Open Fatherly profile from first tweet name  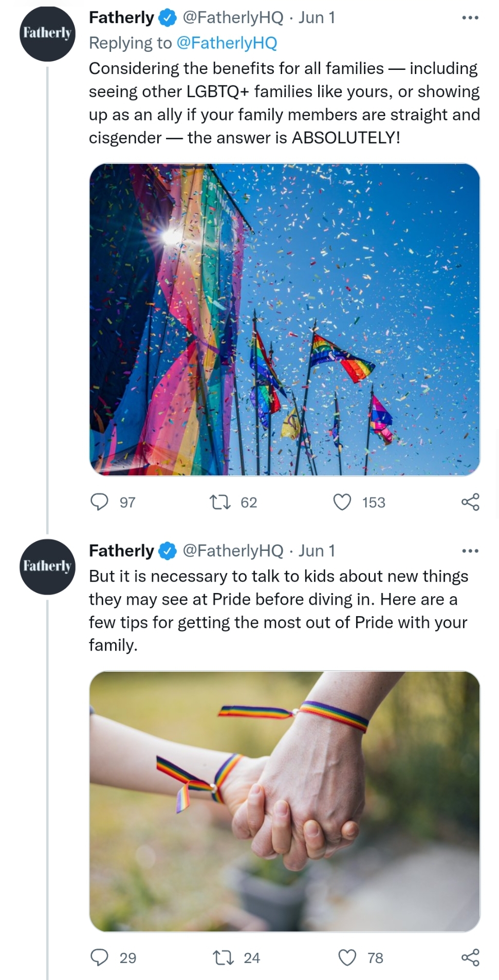(121, 17)
